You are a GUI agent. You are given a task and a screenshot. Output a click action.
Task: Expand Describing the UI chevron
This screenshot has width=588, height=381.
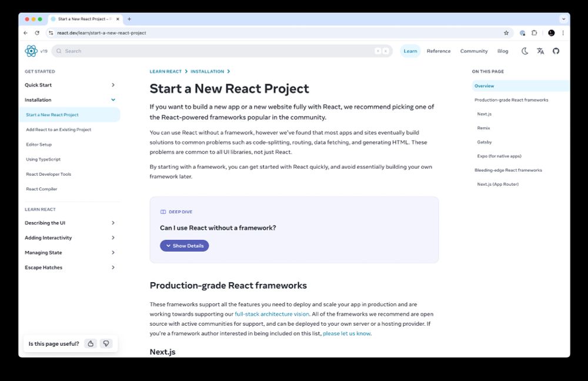click(x=113, y=223)
